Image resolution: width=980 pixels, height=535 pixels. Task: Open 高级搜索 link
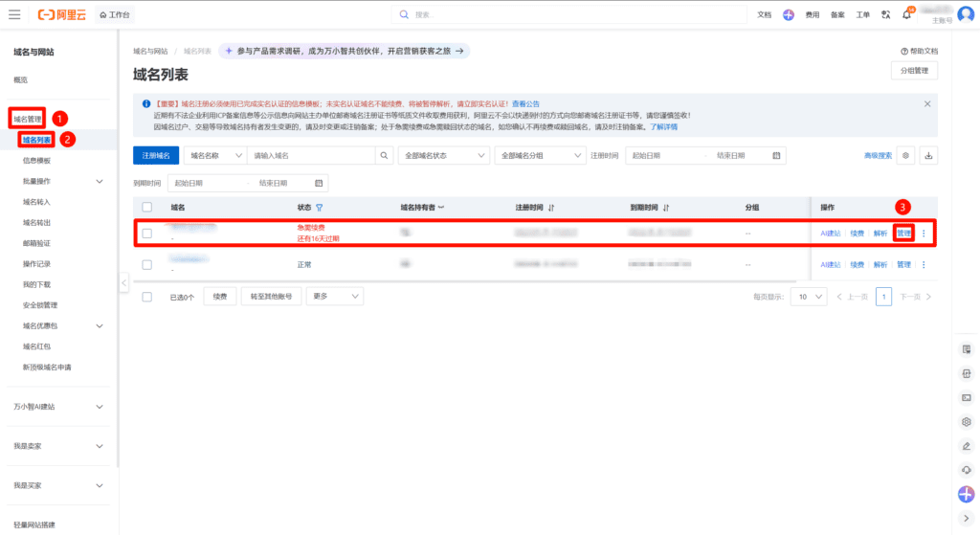coord(879,156)
